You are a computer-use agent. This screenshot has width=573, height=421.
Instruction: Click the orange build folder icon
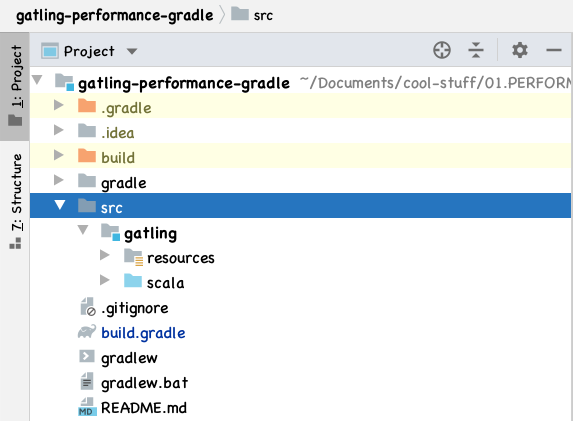point(87,155)
